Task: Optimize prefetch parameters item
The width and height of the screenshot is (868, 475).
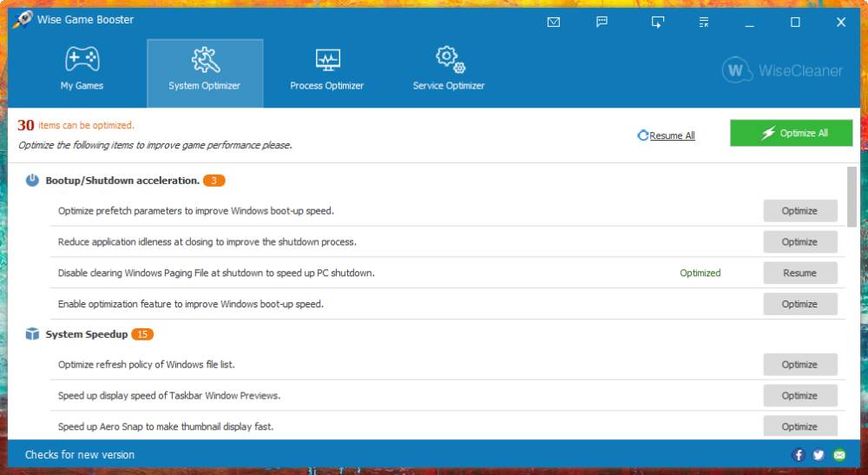Action: click(x=800, y=211)
